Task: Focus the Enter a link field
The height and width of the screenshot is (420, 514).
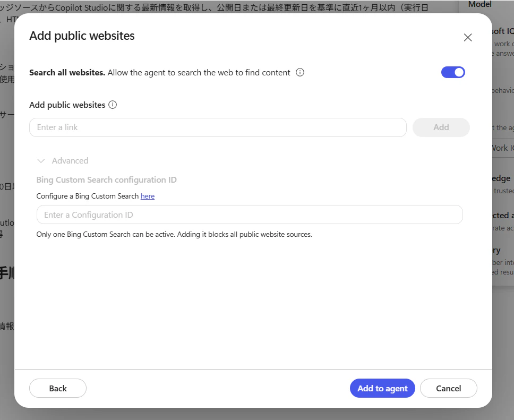Action: tap(218, 127)
